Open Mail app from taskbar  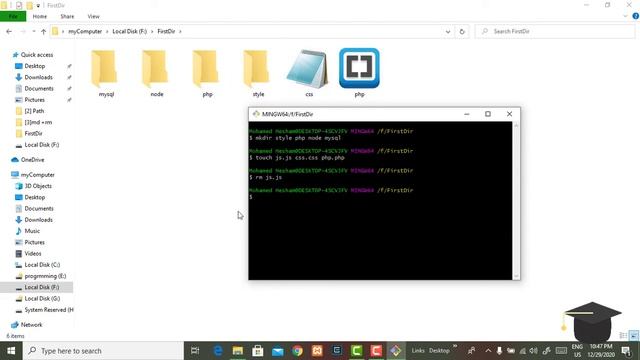(278, 351)
